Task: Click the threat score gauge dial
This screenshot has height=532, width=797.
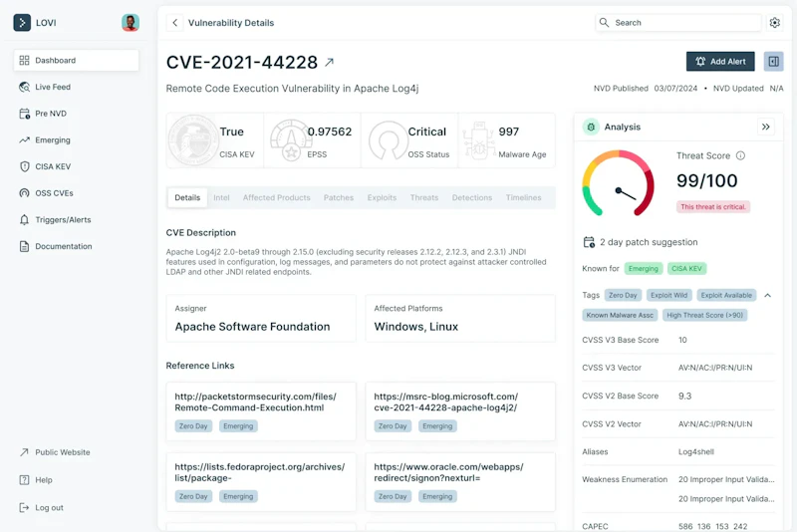Action: tap(618, 184)
